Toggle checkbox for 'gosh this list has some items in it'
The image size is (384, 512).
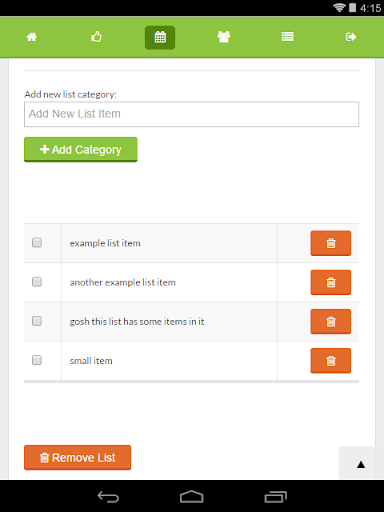(x=37, y=321)
